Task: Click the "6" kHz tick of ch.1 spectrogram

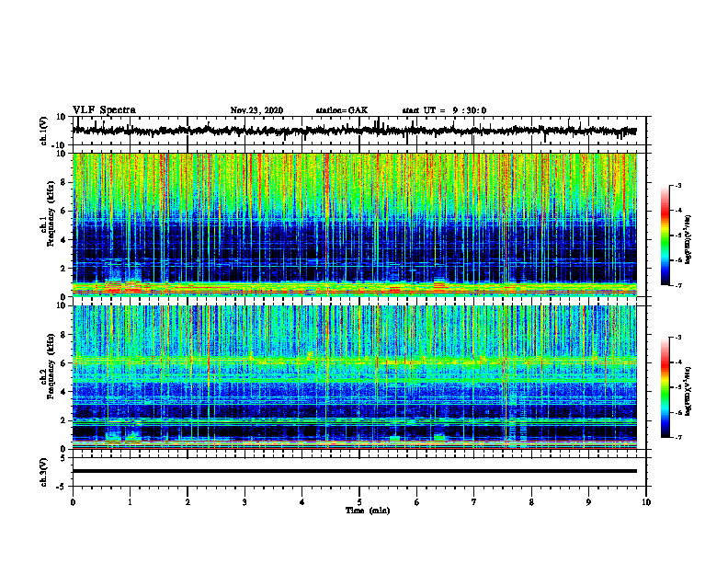Action: (x=63, y=211)
